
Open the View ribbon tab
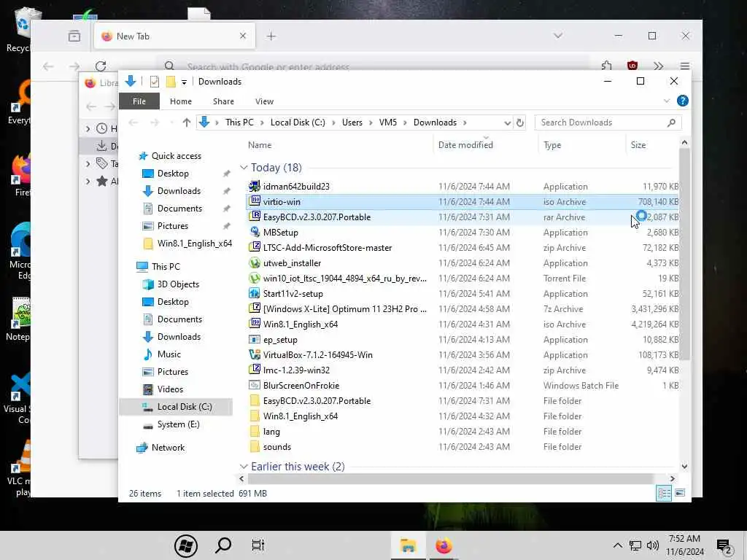pos(264,101)
